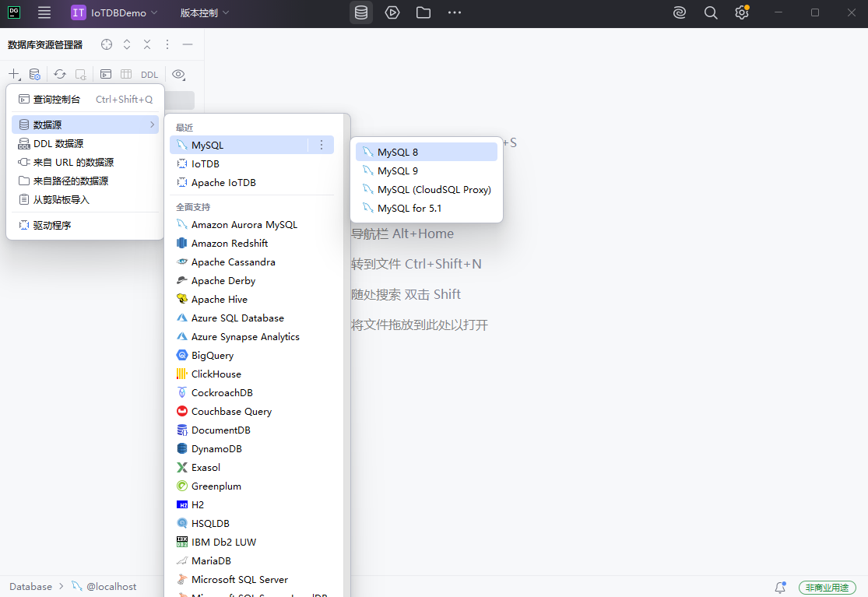This screenshot has width=868, height=597.
Task: Open the files folder icon in title bar
Action: click(423, 12)
